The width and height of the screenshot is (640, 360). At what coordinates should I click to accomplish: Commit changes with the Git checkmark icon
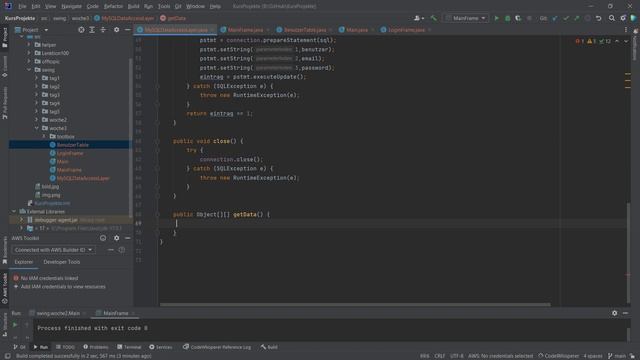[x=566, y=18]
